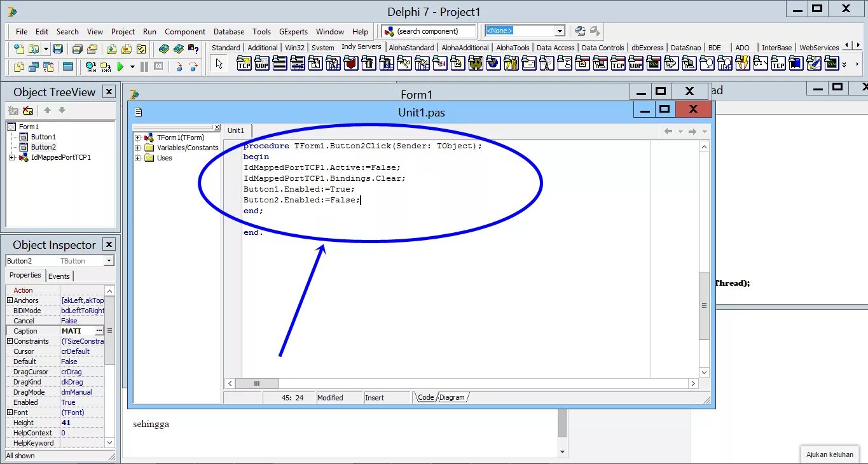Close the code explorer pane
Viewport: 868px width, 464px height.
(217, 127)
